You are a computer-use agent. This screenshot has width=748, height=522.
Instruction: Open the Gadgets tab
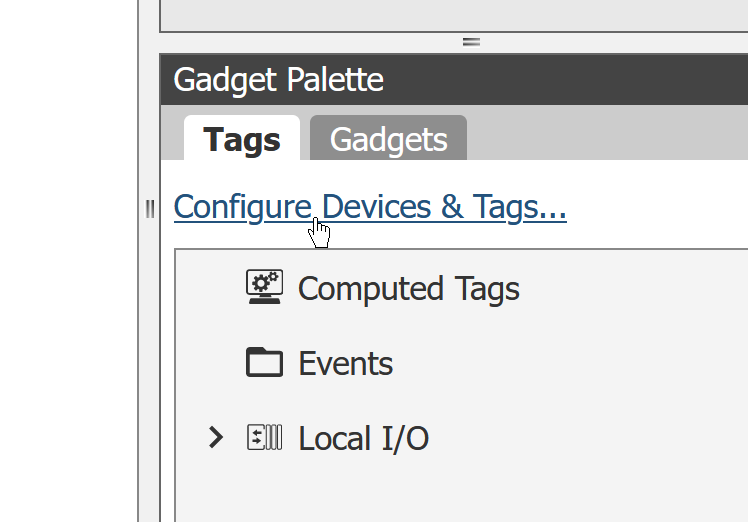[x=388, y=138]
